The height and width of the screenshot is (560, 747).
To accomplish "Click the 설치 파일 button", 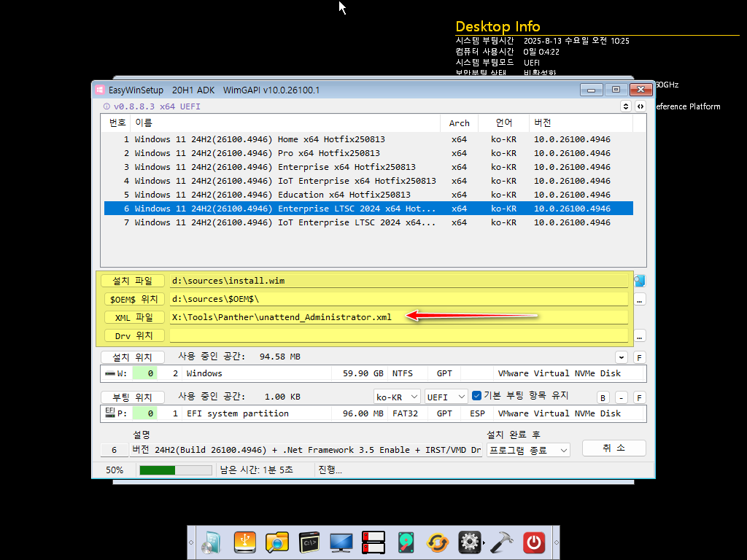I will click(x=133, y=281).
